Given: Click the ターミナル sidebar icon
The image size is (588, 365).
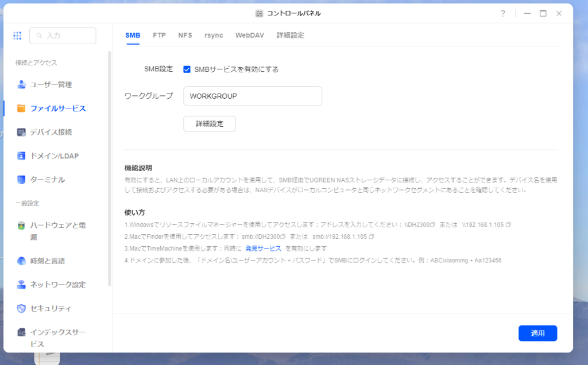Looking at the screenshot, I should 21,180.
